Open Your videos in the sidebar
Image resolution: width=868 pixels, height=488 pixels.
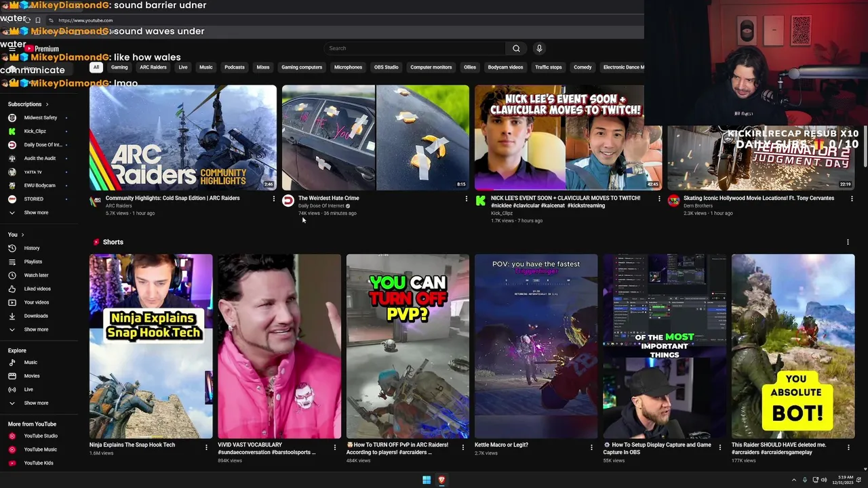point(37,302)
